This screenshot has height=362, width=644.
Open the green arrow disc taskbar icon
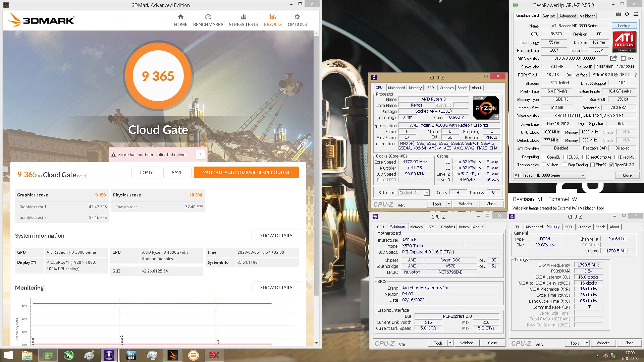pos(69,355)
